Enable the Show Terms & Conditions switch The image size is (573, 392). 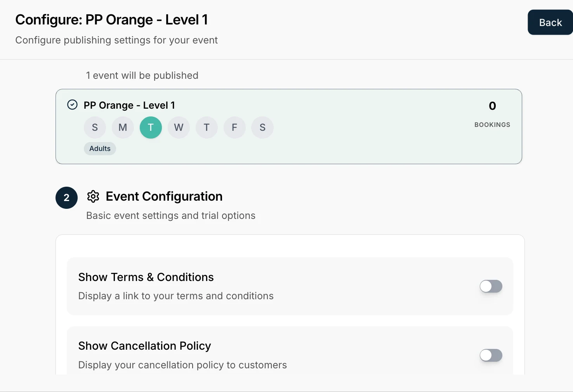[x=491, y=286]
